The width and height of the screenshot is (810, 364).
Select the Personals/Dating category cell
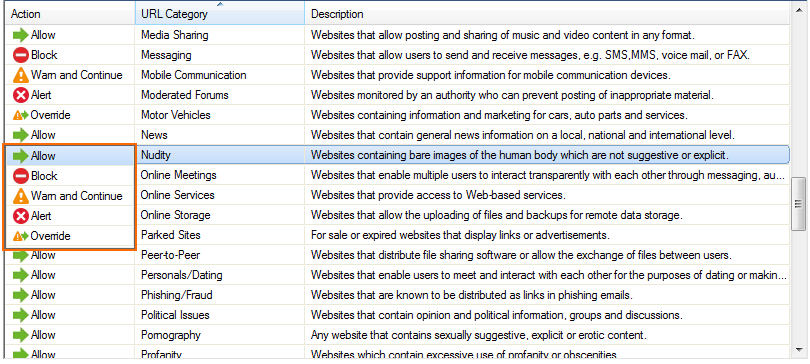pos(220,275)
